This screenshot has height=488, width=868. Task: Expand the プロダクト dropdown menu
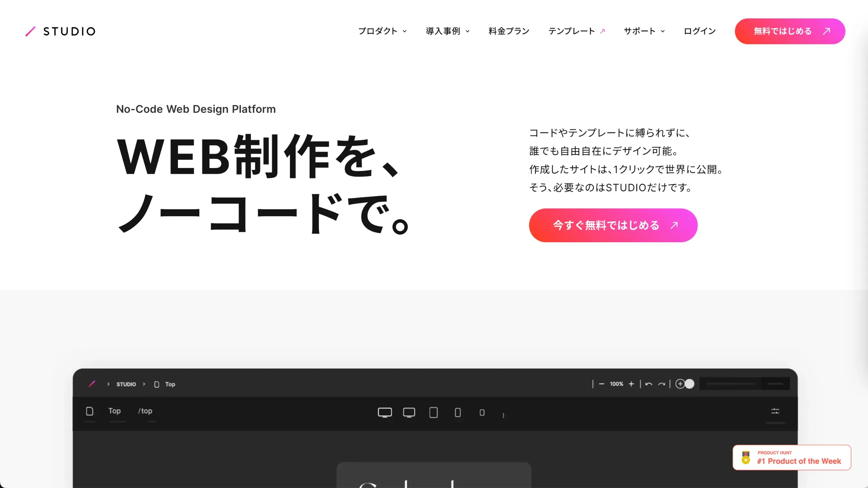382,31
